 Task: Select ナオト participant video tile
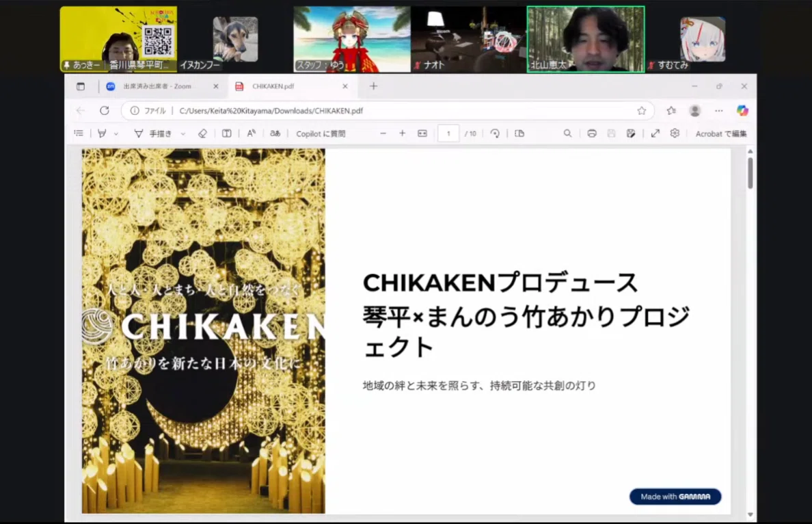click(469, 39)
